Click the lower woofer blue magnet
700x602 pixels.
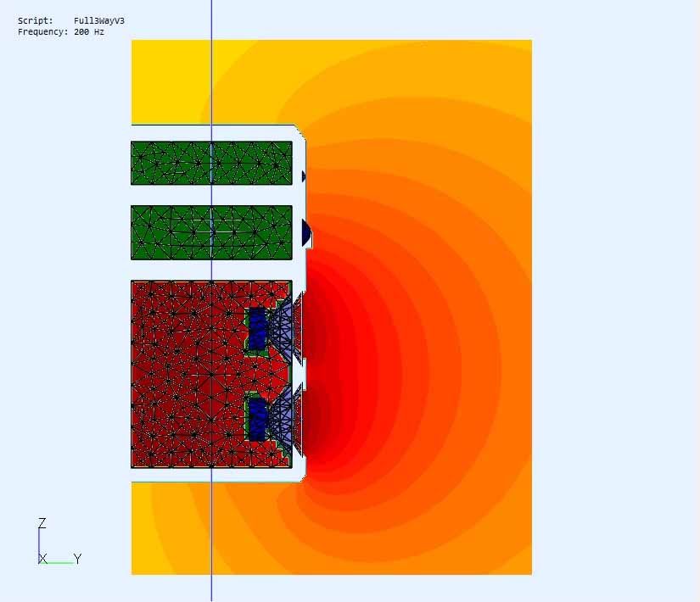257,420
